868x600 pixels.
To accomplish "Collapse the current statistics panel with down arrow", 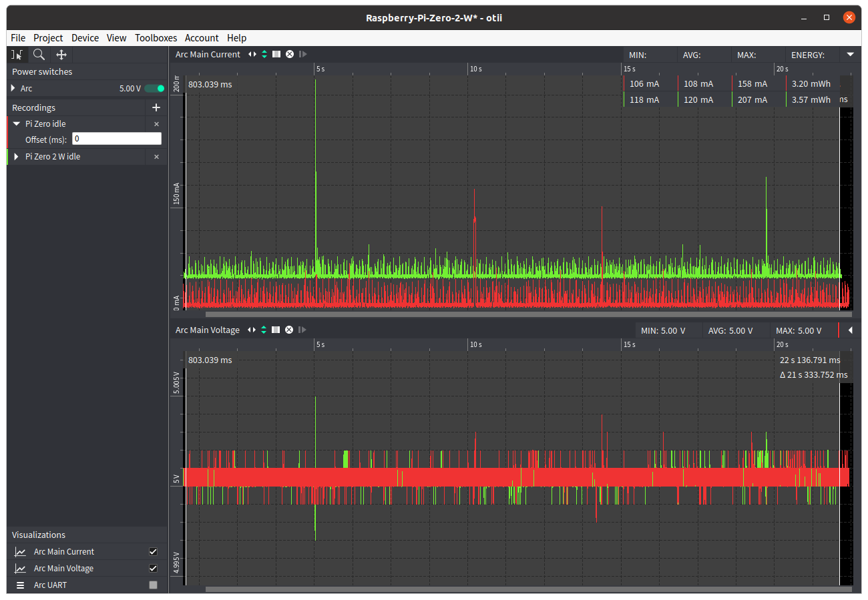I will click(x=850, y=55).
